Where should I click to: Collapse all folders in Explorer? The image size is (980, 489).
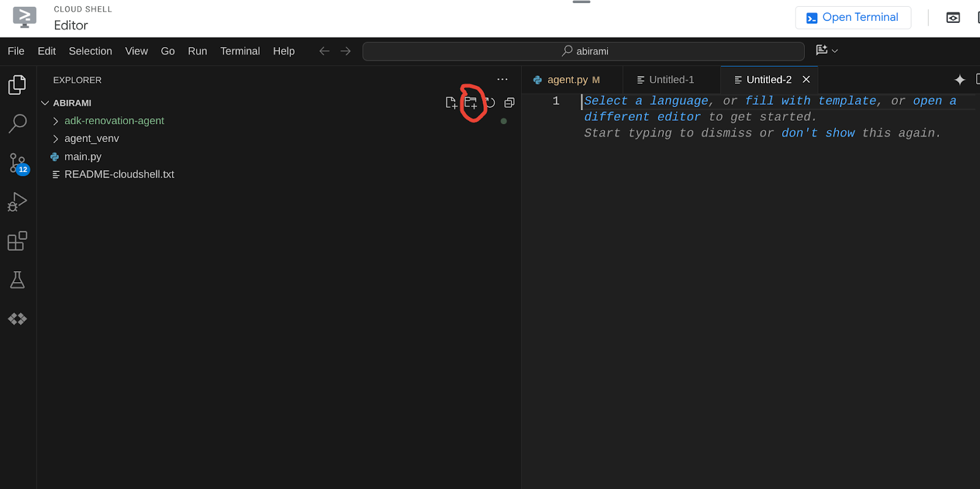point(509,103)
